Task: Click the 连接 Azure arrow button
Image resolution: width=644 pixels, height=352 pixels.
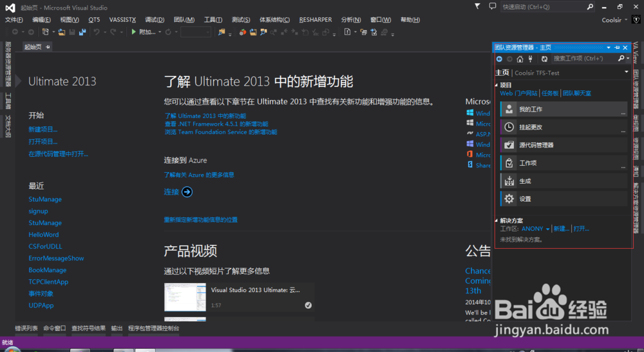Action: [187, 191]
